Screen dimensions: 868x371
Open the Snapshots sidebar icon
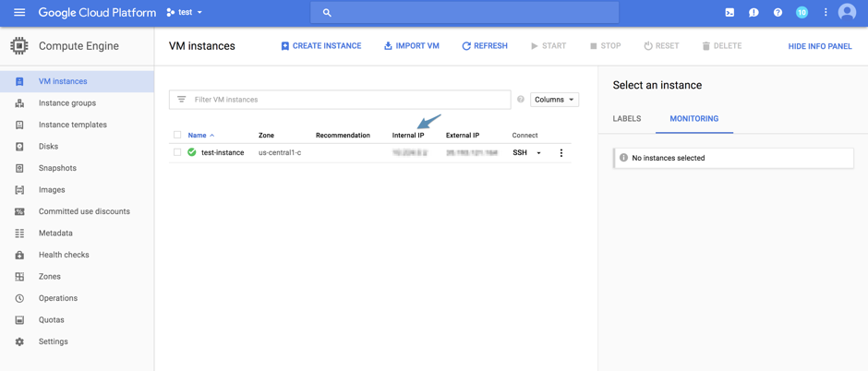pos(19,168)
